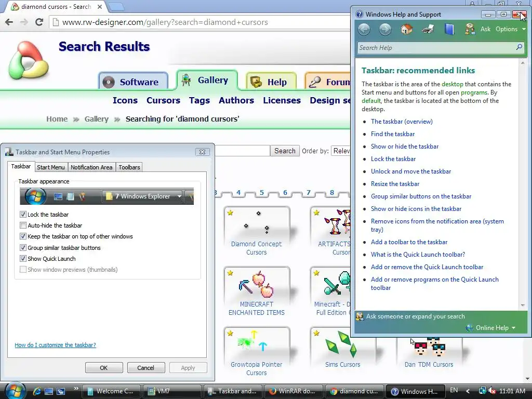Click the Authors navigation link
The width and height of the screenshot is (532, 399).
[236, 100]
